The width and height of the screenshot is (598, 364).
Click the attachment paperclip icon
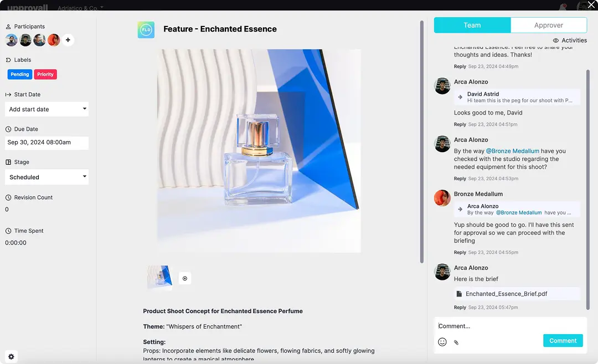(x=456, y=342)
